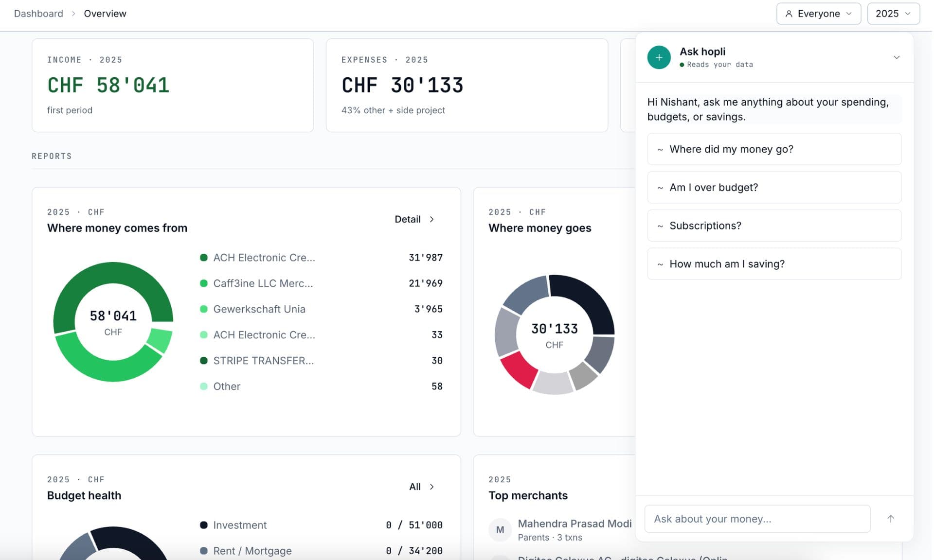934x560 pixels.
Task: Select the STRIPE TRANSFER... income row
Action: [x=321, y=361]
